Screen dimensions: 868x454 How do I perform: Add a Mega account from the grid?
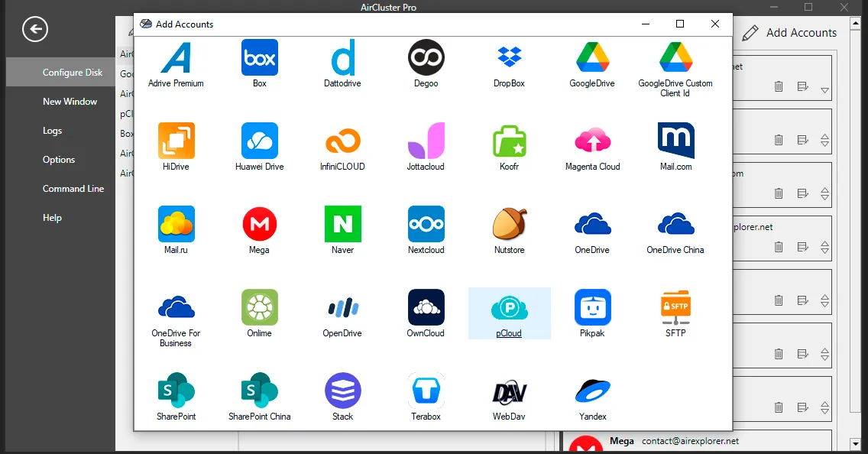[x=260, y=230]
